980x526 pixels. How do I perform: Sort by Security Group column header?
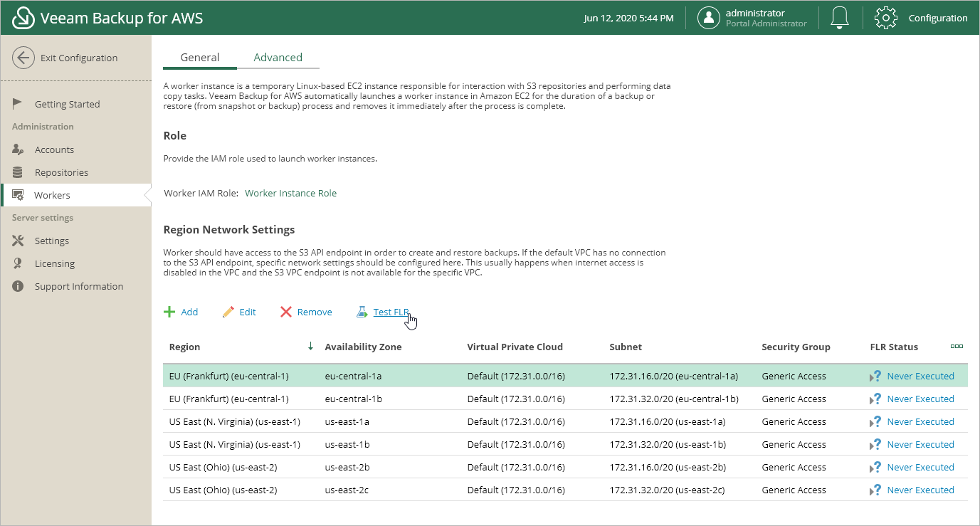point(796,347)
